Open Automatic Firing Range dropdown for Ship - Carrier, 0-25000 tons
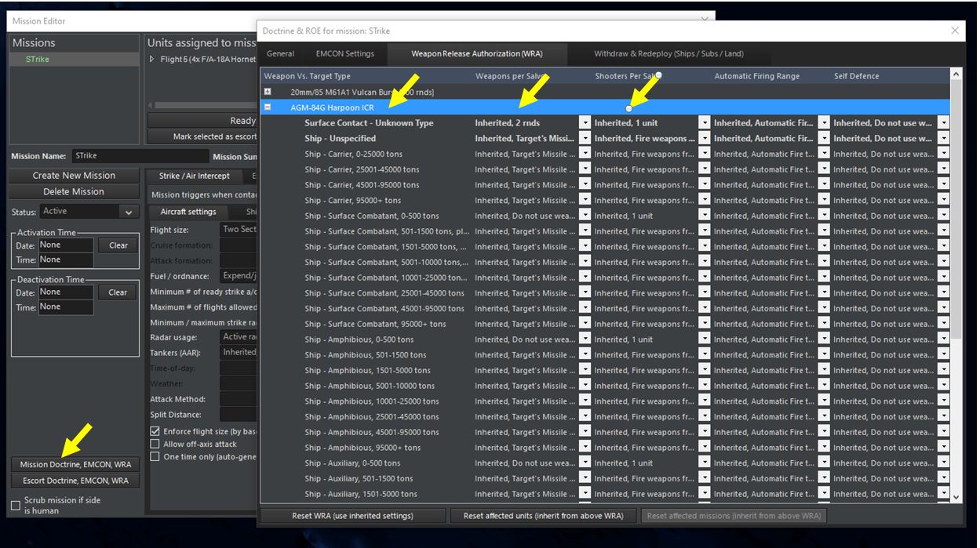 tap(824, 154)
